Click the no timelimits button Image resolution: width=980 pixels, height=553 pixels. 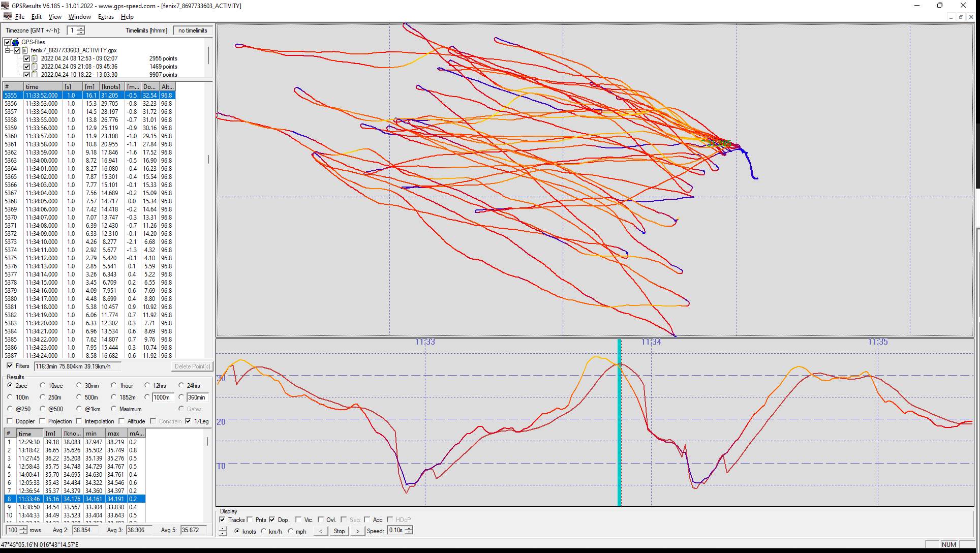point(193,30)
